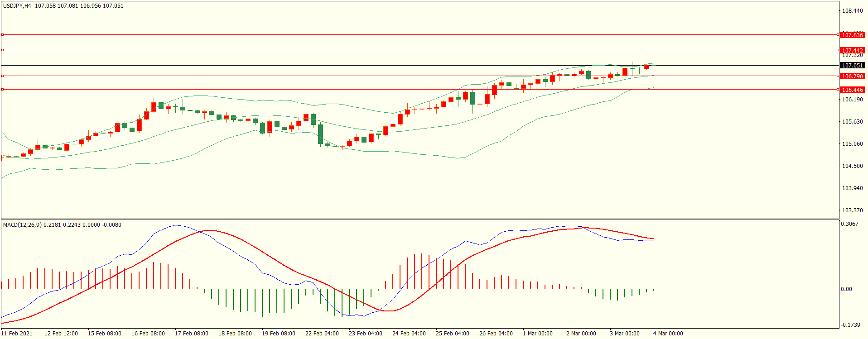This screenshot has height=339, width=868.
Task: Click the -0.1739 MACD scale value
Action: pos(850,325)
